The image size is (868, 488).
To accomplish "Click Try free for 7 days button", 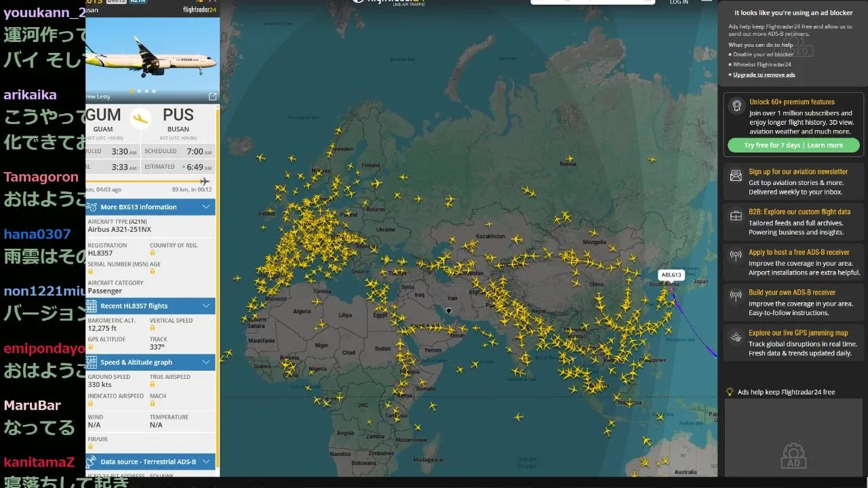I will click(793, 145).
